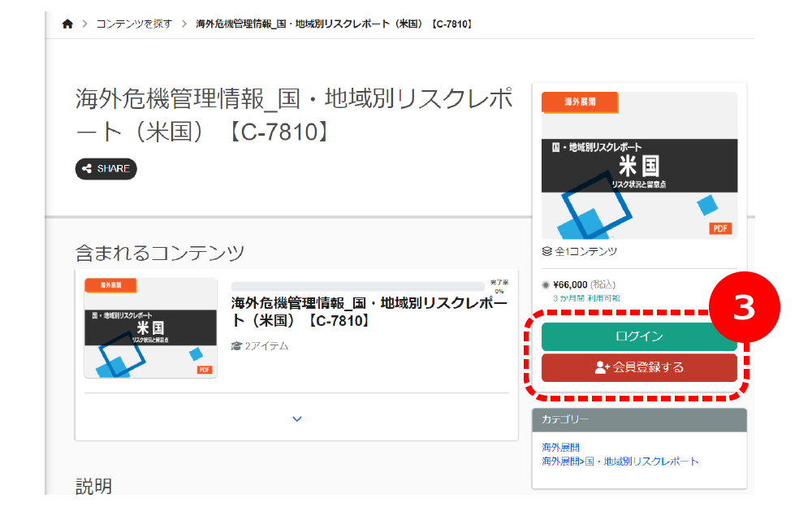This screenshot has width=812, height=529.
Task: Open 海外展開>国・地域別リスクレポート category link
Action: tap(620, 461)
